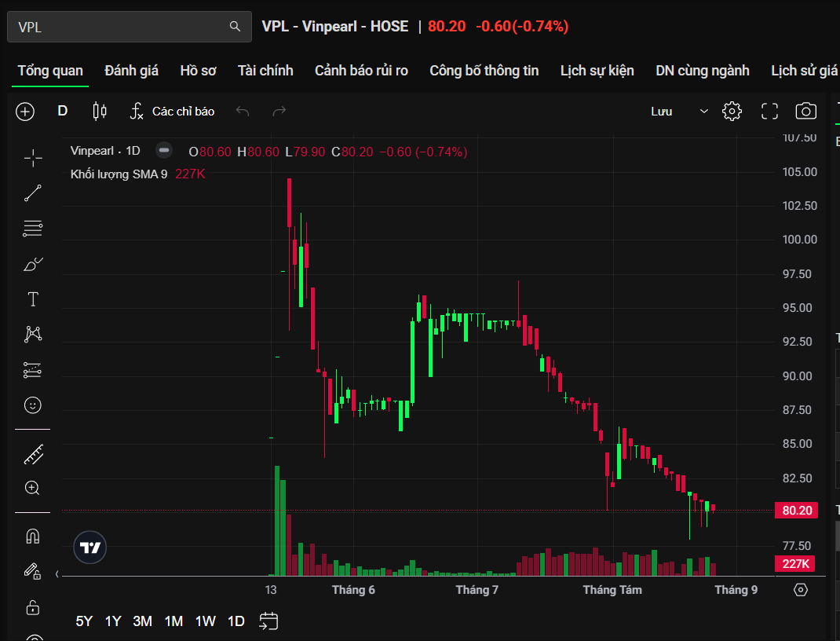Focus the VPL stock search field
The width and height of the screenshot is (840, 641).
point(129,27)
